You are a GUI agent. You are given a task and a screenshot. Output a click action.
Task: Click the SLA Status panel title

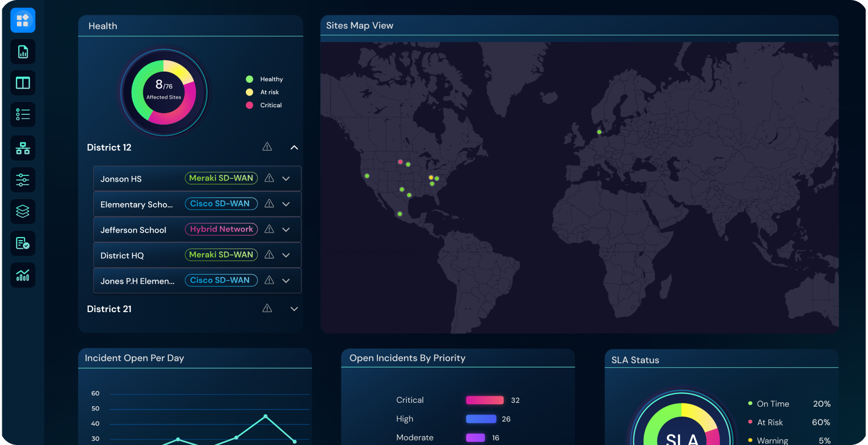click(635, 360)
